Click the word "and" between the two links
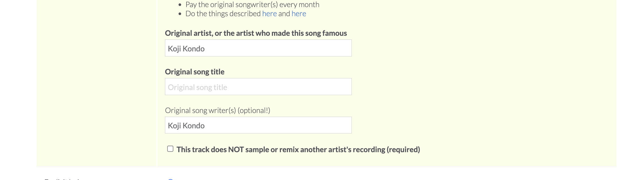This screenshot has height=180, width=644. (x=284, y=14)
